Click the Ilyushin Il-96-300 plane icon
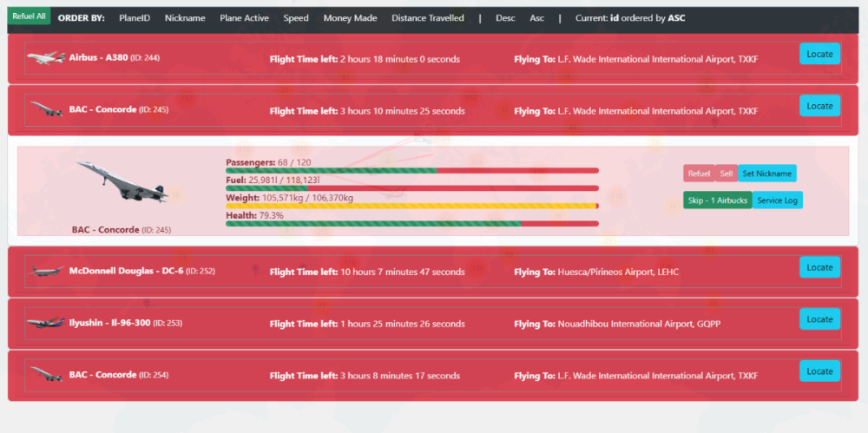Screen dimensions: 868x433 point(45,324)
